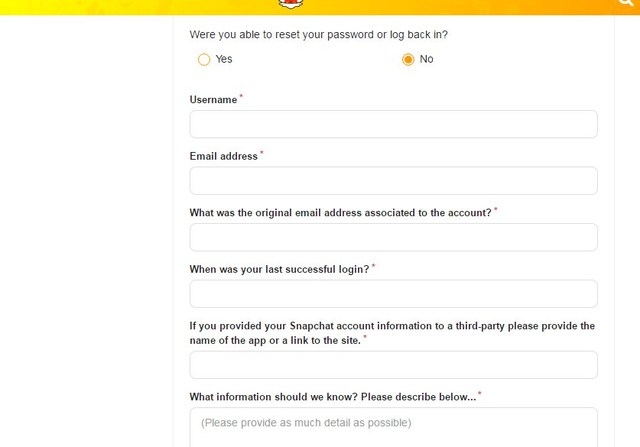Select the No radio button
The width and height of the screenshot is (640, 447).
(x=408, y=60)
